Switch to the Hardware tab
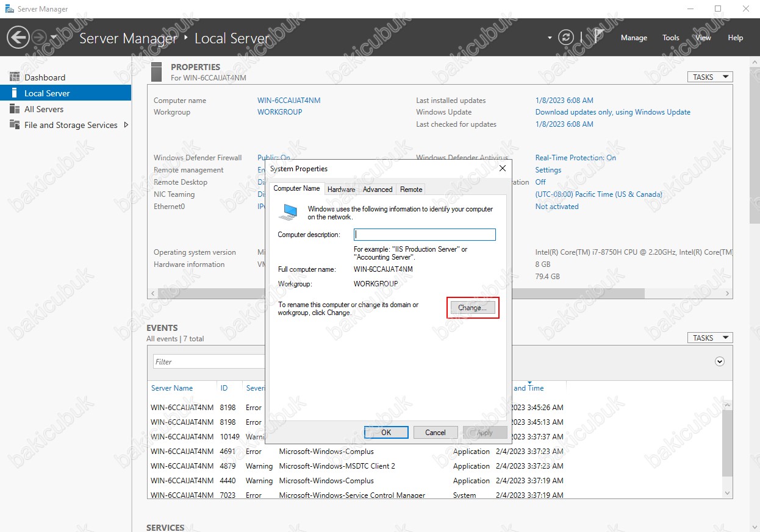 point(342,190)
